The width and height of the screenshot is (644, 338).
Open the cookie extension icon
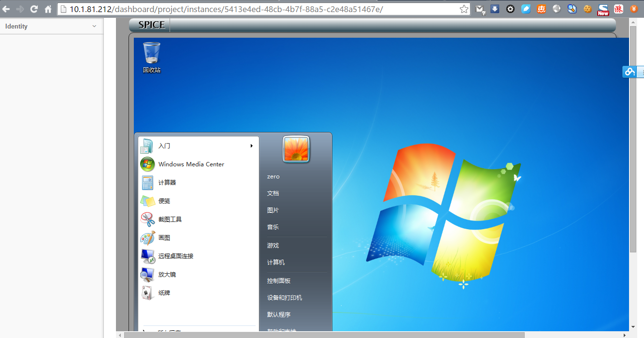tap(587, 9)
